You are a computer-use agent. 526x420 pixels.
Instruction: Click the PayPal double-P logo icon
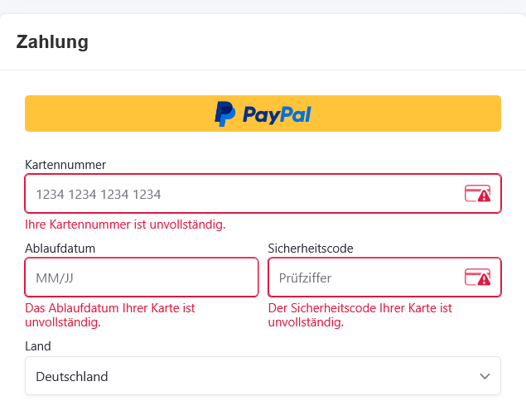click(224, 113)
